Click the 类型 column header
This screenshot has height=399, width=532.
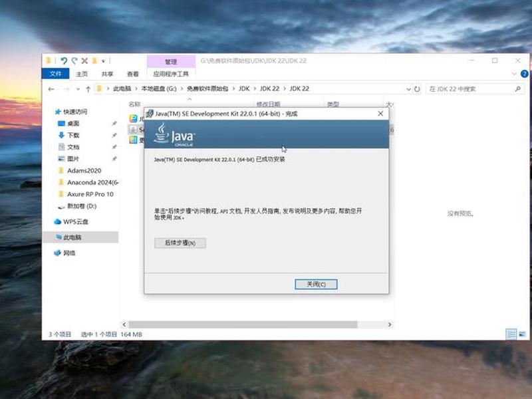coord(333,104)
